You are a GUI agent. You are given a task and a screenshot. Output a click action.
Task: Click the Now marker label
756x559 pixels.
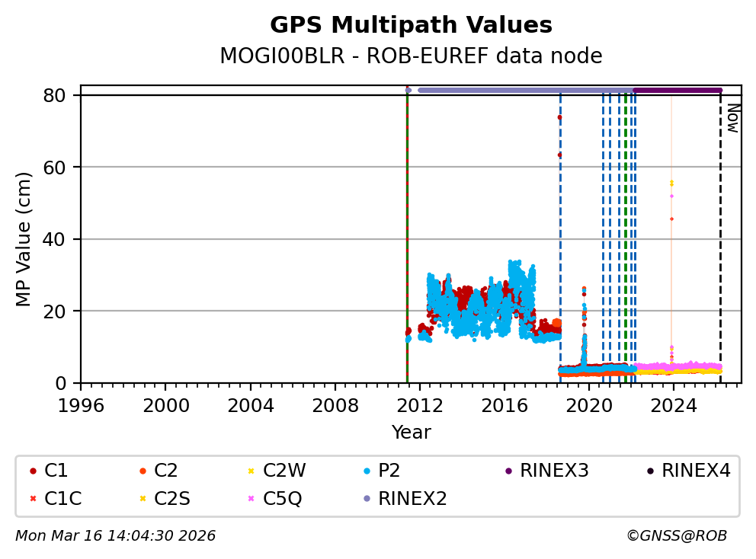[x=732, y=118]
